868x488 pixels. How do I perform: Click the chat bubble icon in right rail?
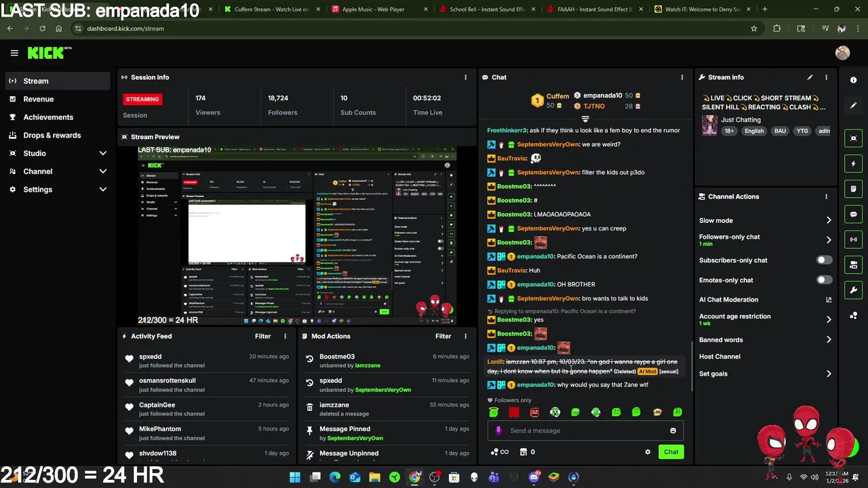pyautogui.click(x=853, y=214)
